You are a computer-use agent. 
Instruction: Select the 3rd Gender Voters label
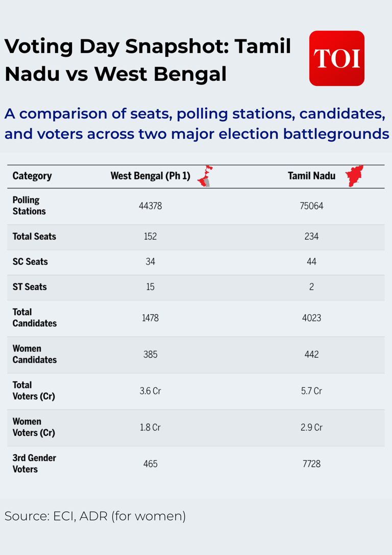[34, 464]
